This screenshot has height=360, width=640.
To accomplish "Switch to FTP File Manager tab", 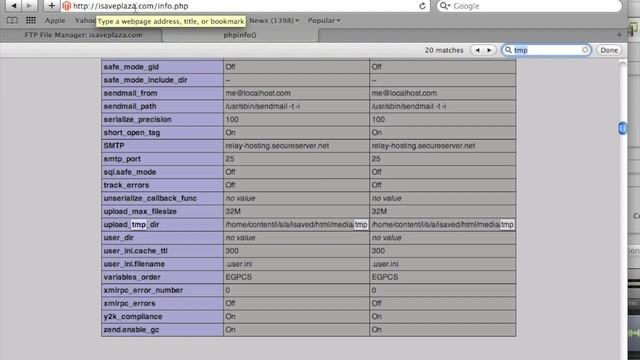I will [x=83, y=35].
